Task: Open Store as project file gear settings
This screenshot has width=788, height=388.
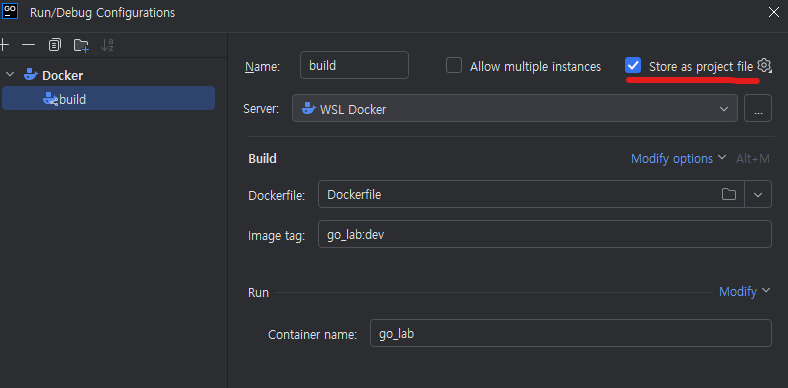Action: pyautogui.click(x=764, y=65)
